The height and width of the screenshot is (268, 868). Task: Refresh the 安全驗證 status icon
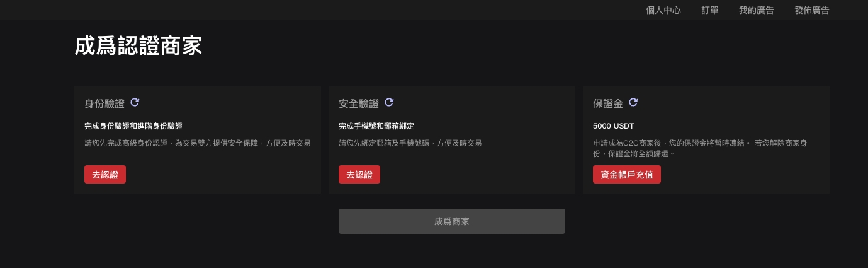pyautogui.click(x=389, y=102)
